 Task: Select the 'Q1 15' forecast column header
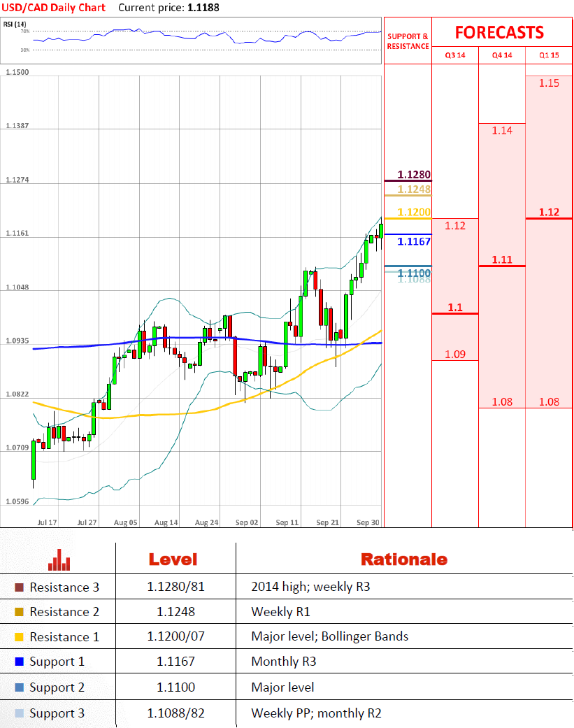[x=549, y=55]
